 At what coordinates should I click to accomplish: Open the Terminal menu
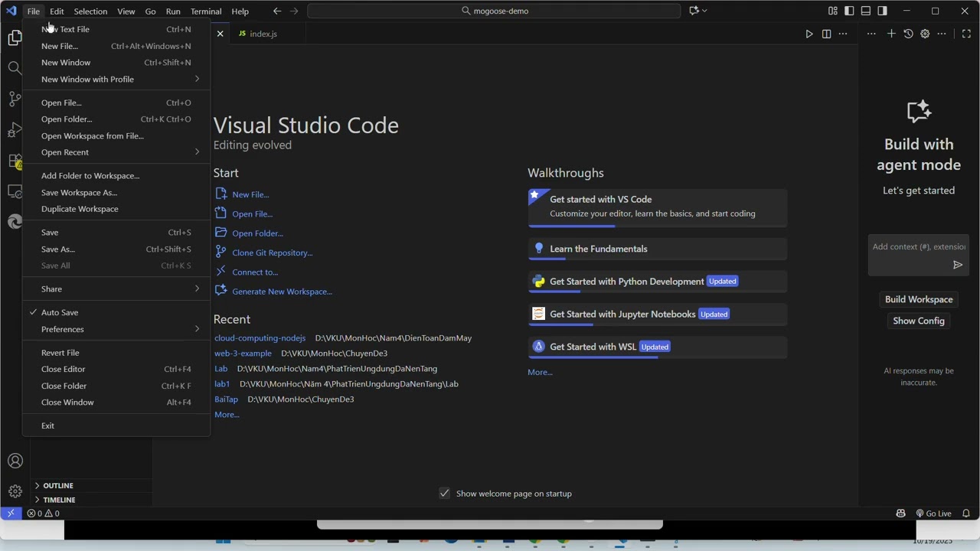(206, 11)
